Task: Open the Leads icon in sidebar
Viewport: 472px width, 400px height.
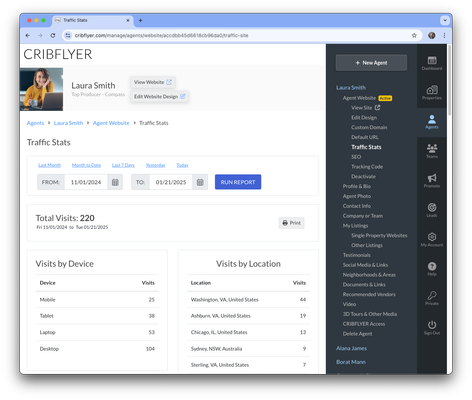Action: click(432, 210)
